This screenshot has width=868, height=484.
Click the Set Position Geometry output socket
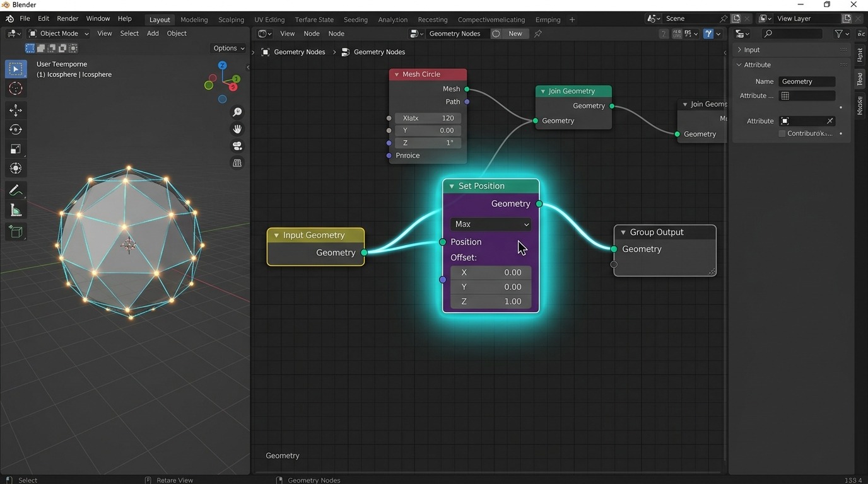pos(539,204)
